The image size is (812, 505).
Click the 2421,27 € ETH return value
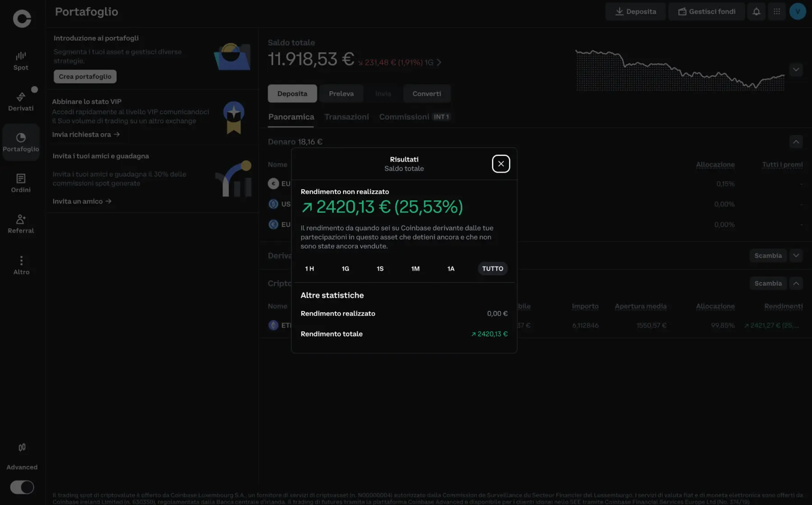(x=771, y=325)
